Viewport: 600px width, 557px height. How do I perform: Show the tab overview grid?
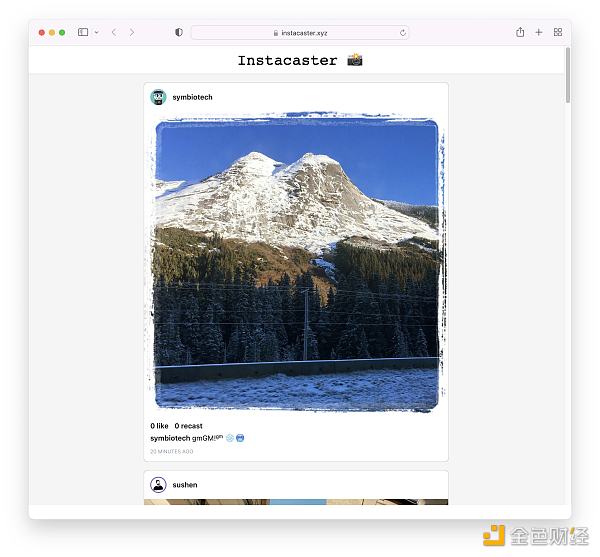pyautogui.click(x=558, y=33)
